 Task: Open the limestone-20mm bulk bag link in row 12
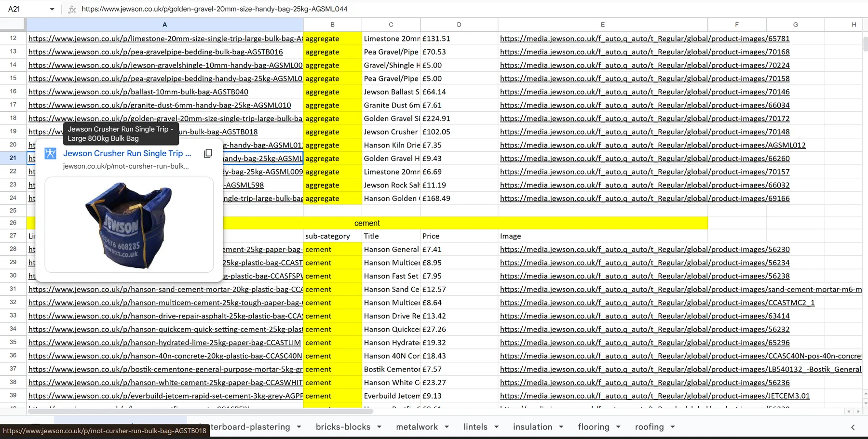165,39
